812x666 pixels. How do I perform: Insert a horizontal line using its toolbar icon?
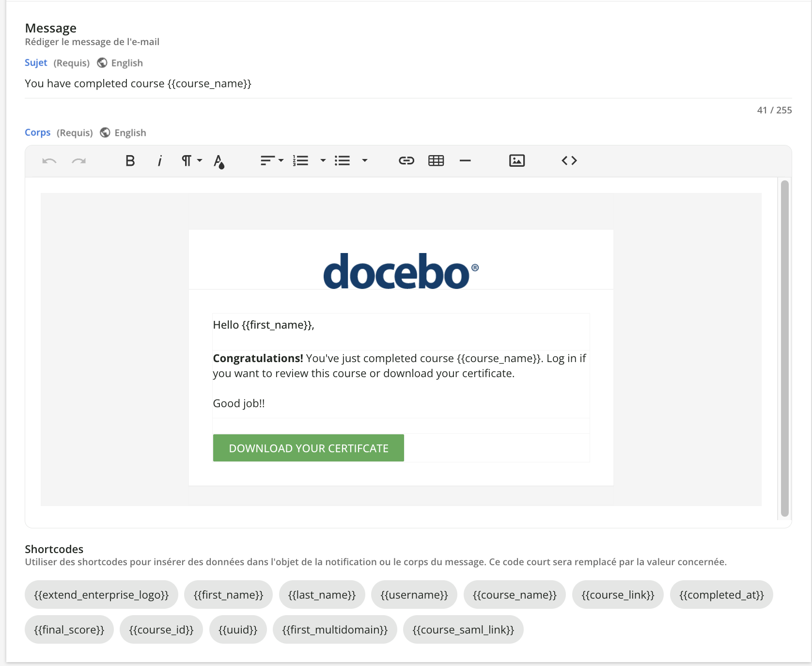pyautogui.click(x=465, y=160)
